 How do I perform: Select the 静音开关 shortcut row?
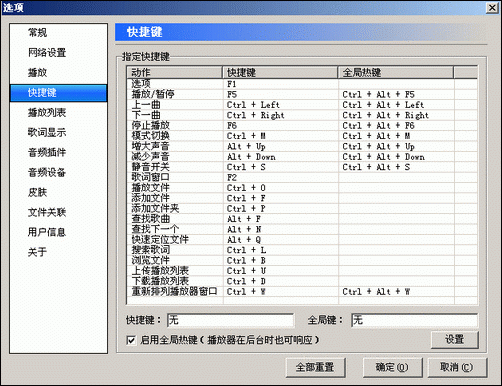[x=302, y=167]
